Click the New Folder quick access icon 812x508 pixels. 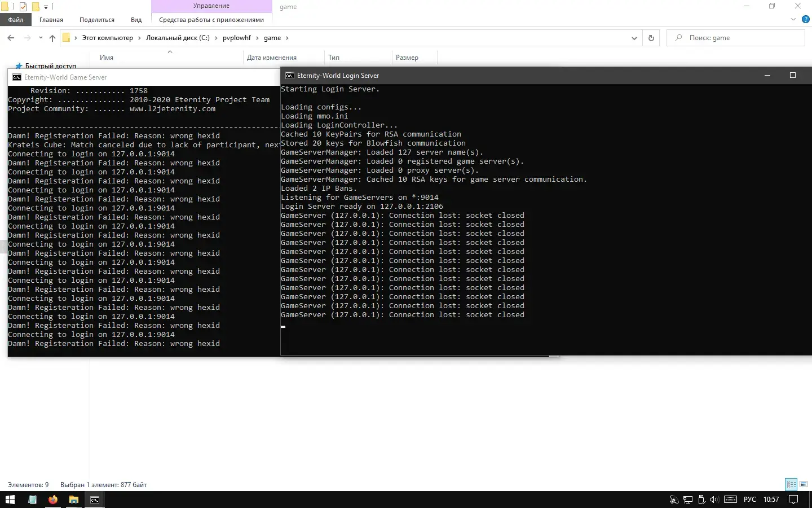pyautogui.click(x=35, y=7)
